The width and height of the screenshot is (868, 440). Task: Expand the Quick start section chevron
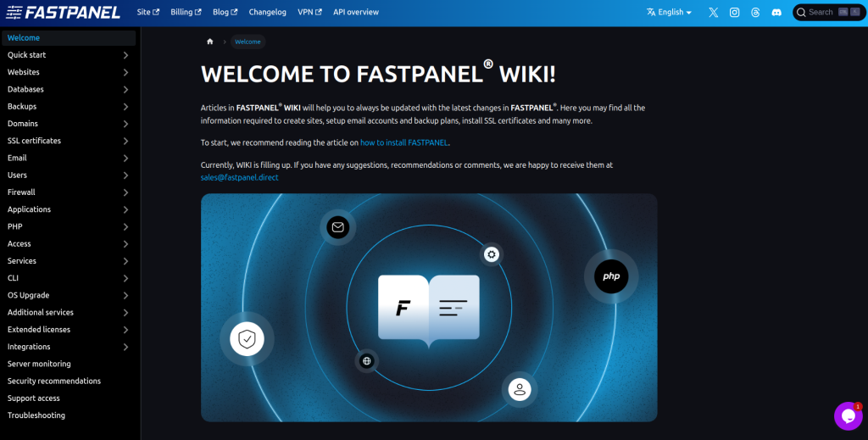tap(125, 55)
